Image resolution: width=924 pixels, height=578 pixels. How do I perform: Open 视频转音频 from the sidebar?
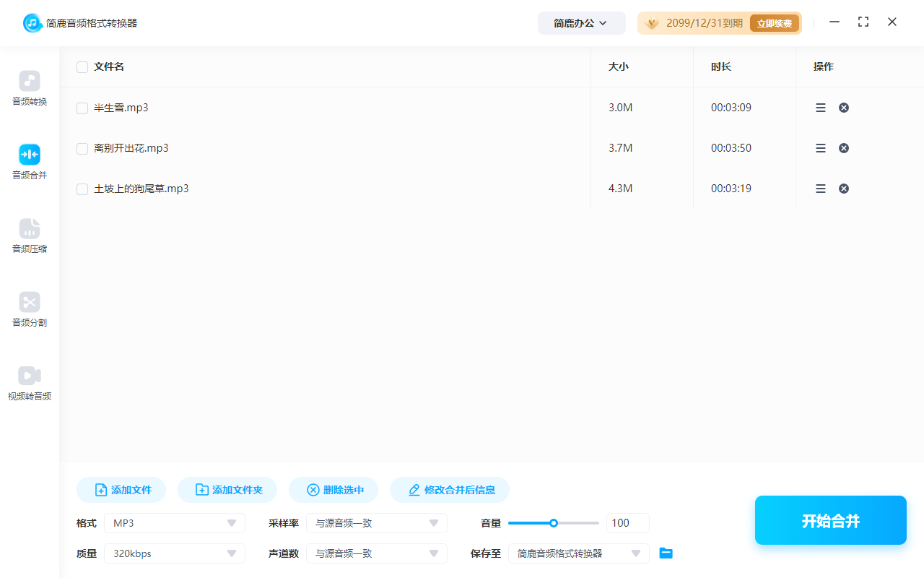point(29,382)
